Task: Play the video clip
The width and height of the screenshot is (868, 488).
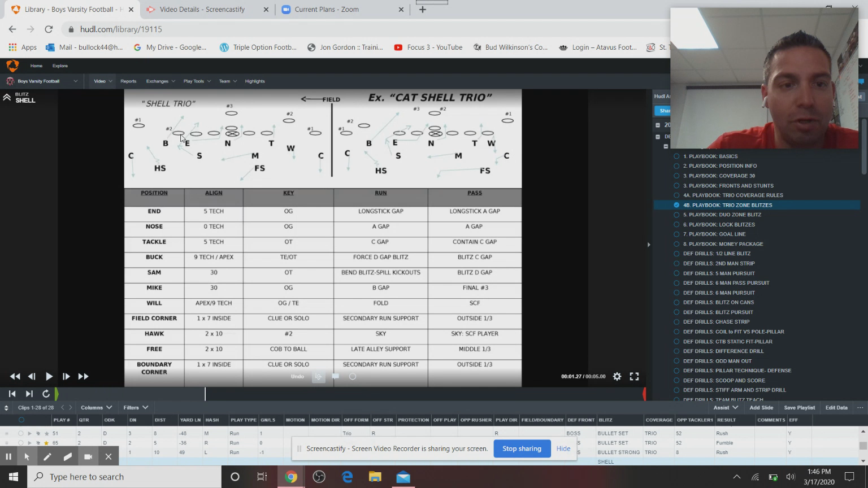Action: coord(49,376)
